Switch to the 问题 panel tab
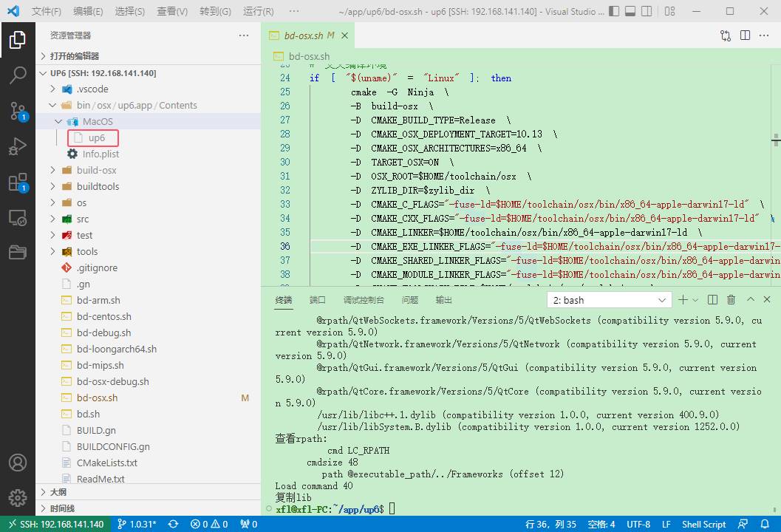The width and height of the screenshot is (781, 532). coord(409,300)
